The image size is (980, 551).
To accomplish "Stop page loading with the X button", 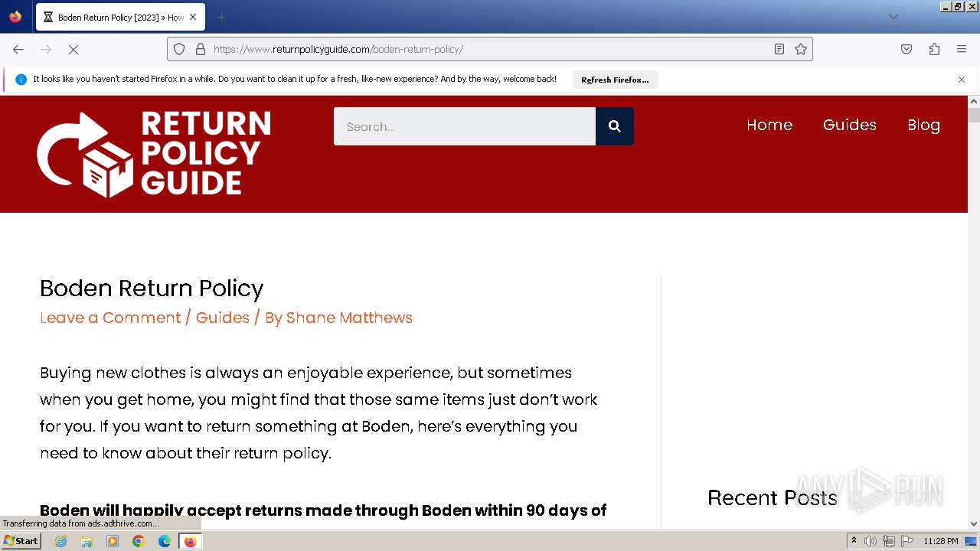I will [x=73, y=49].
